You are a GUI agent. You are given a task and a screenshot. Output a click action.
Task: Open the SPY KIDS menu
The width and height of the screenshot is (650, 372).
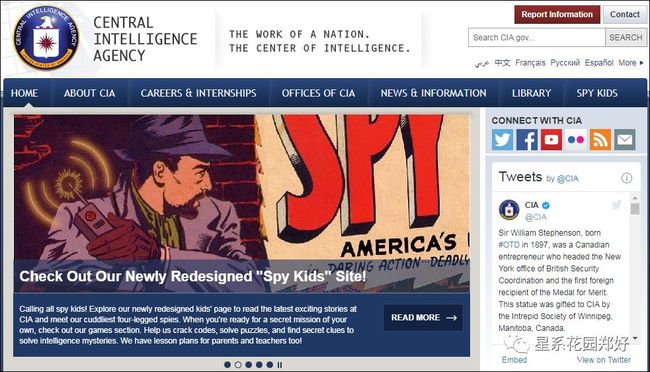[x=597, y=93]
